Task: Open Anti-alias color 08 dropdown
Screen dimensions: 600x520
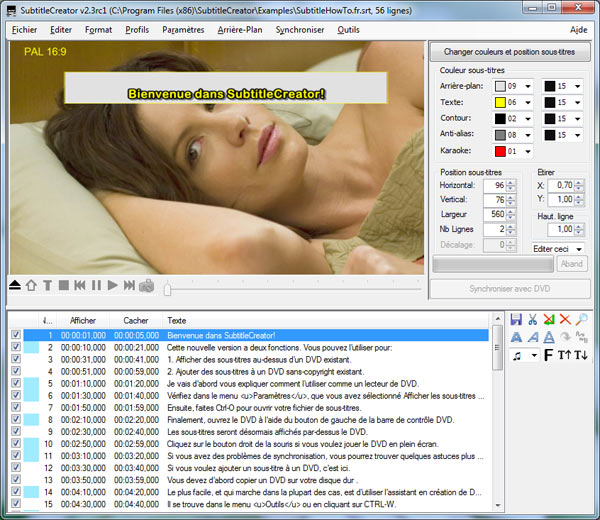Action: click(528, 135)
